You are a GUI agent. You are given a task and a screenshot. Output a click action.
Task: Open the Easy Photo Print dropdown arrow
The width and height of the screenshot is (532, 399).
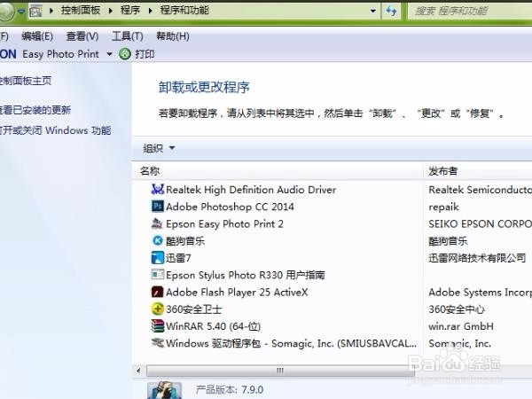coord(109,54)
